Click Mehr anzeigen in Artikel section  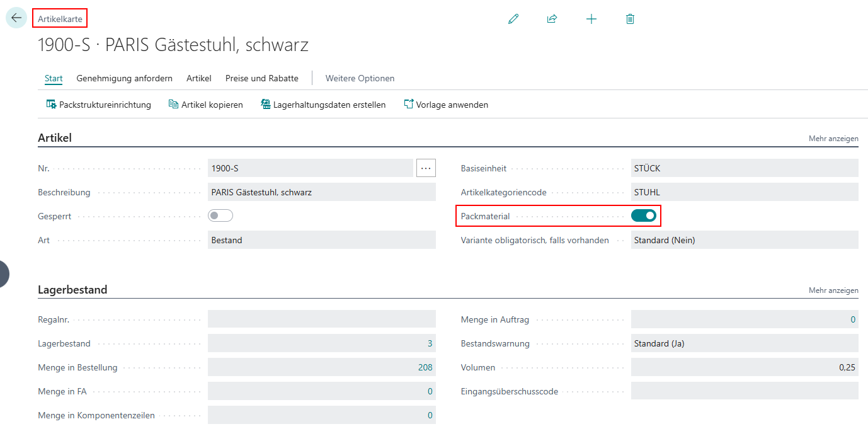click(x=833, y=139)
